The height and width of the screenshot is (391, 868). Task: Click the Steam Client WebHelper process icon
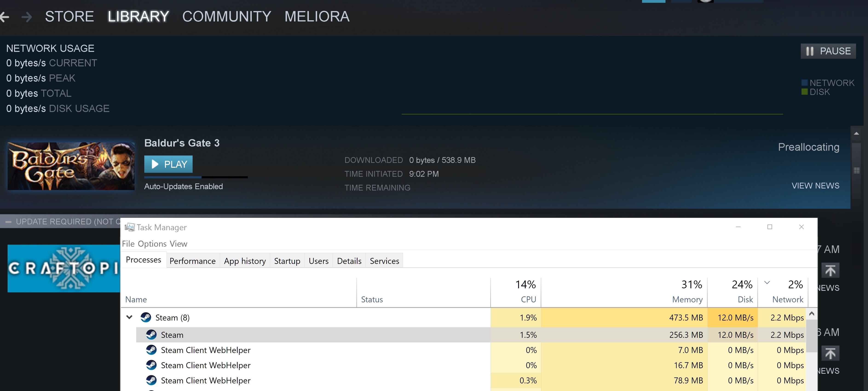pos(152,350)
